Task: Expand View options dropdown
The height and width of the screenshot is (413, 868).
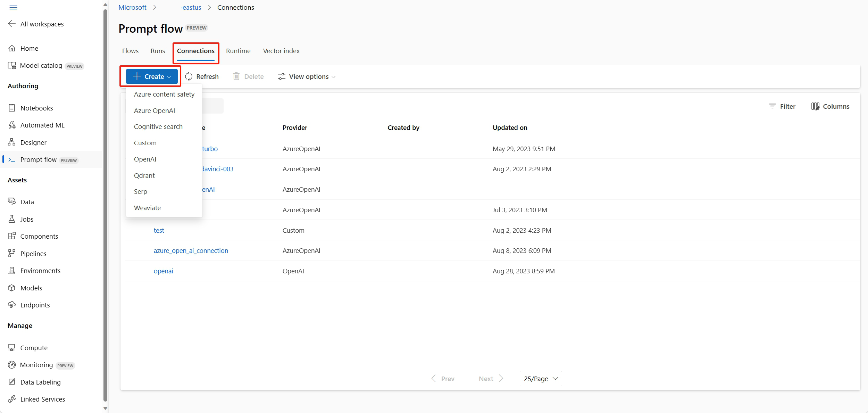Action: coord(307,76)
